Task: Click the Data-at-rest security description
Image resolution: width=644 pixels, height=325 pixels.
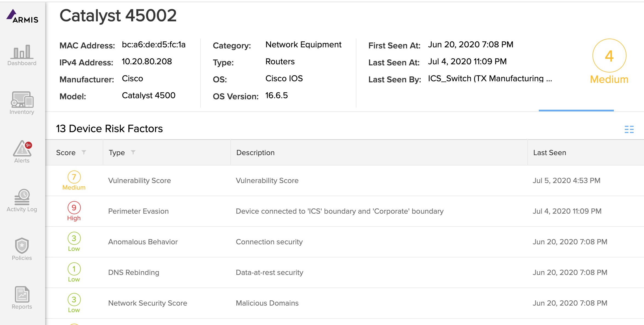Action: pyautogui.click(x=270, y=272)
